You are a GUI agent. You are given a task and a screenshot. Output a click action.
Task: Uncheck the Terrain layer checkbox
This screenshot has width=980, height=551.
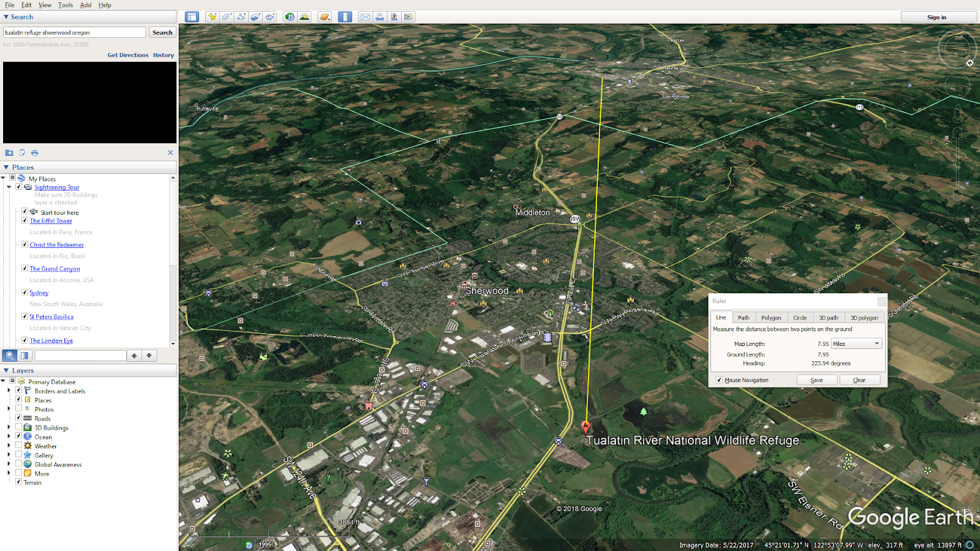click(x=18, y=482)
